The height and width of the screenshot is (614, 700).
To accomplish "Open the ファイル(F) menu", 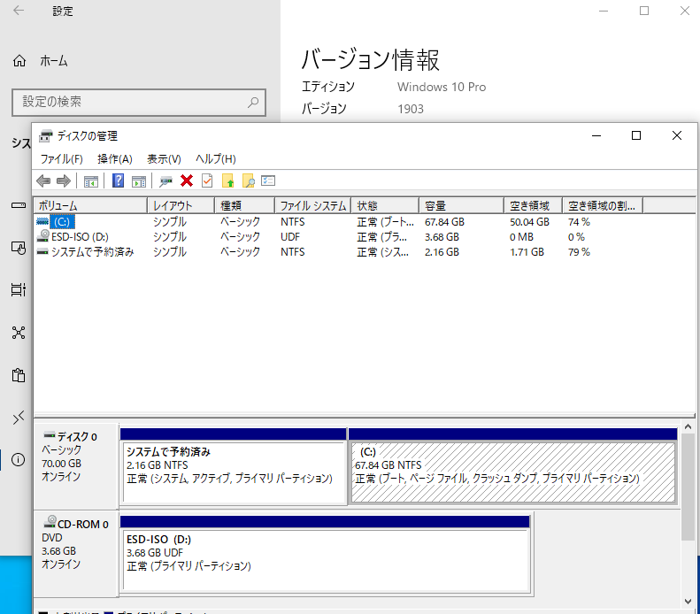I will coord(62,159).
